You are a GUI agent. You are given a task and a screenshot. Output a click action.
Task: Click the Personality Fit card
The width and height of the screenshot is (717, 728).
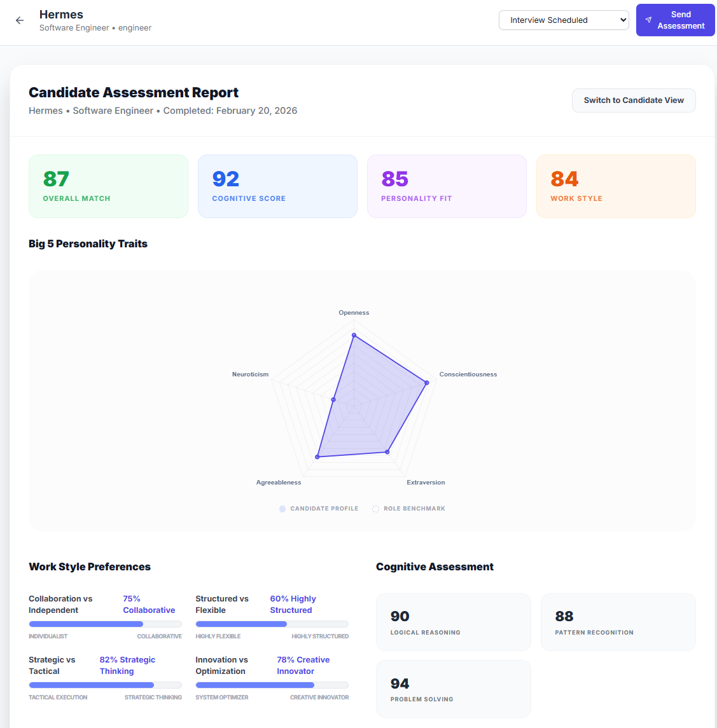pos(447,186)
